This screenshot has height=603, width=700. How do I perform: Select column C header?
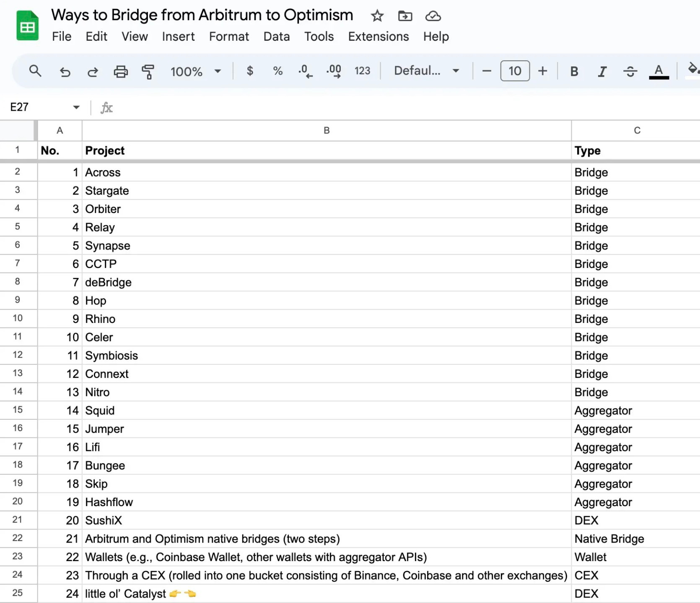[636, 130]
